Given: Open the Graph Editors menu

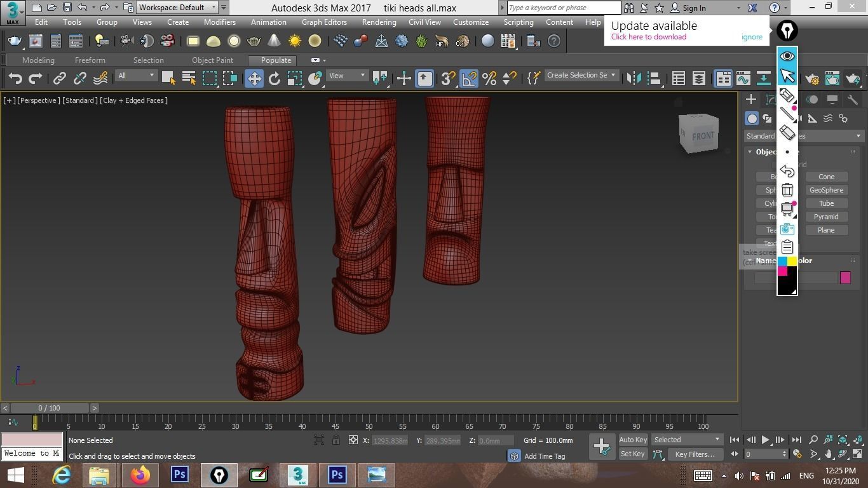Looking at the screenshot, I should tap(324, 22).
